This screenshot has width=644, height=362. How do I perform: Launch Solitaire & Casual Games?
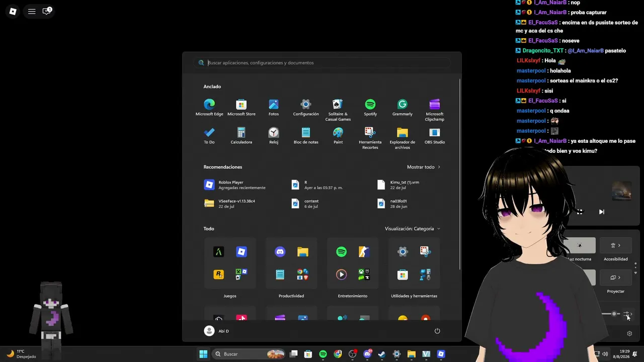[338, 110]
